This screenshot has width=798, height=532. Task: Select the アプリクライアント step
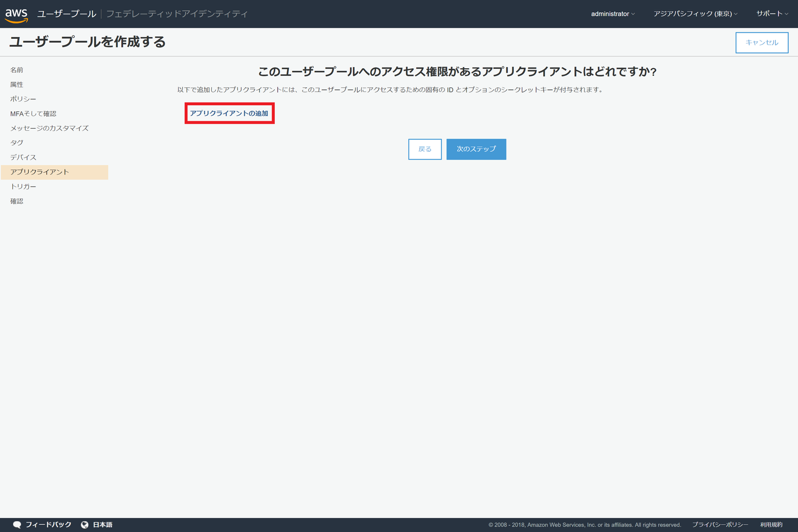tap(54, 172)
